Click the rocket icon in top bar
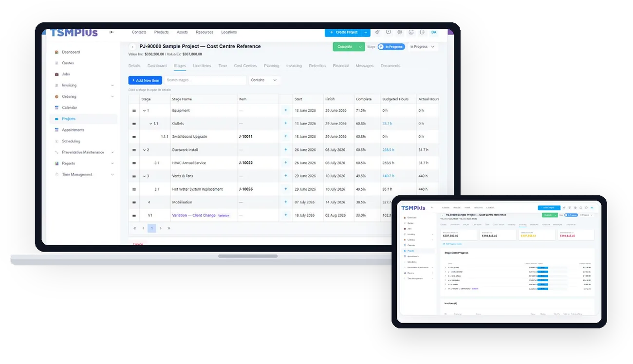This screenshot has width=633, height=364. pos(377,32)
